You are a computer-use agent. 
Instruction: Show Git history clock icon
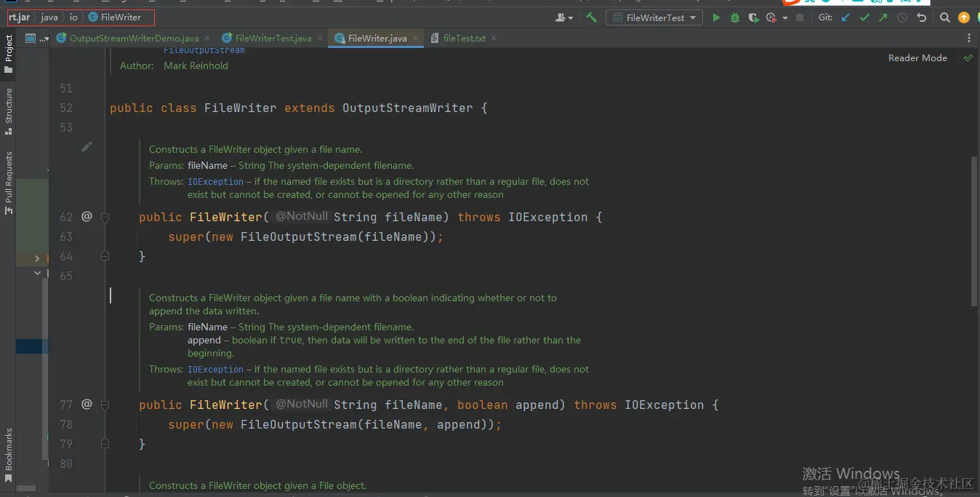click(902, 17)
